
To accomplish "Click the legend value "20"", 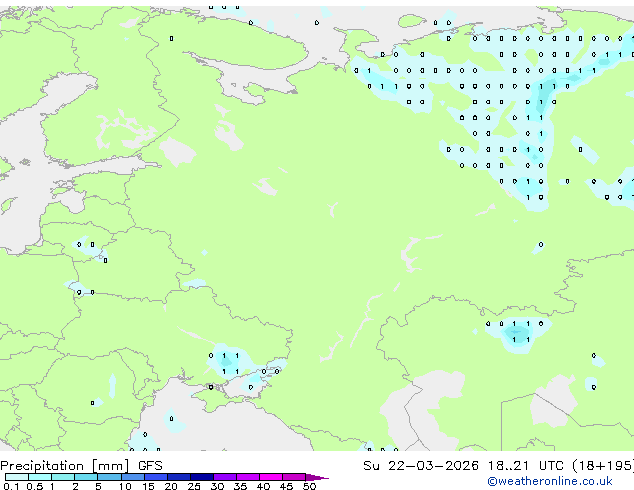I will (x=171, y=486).
